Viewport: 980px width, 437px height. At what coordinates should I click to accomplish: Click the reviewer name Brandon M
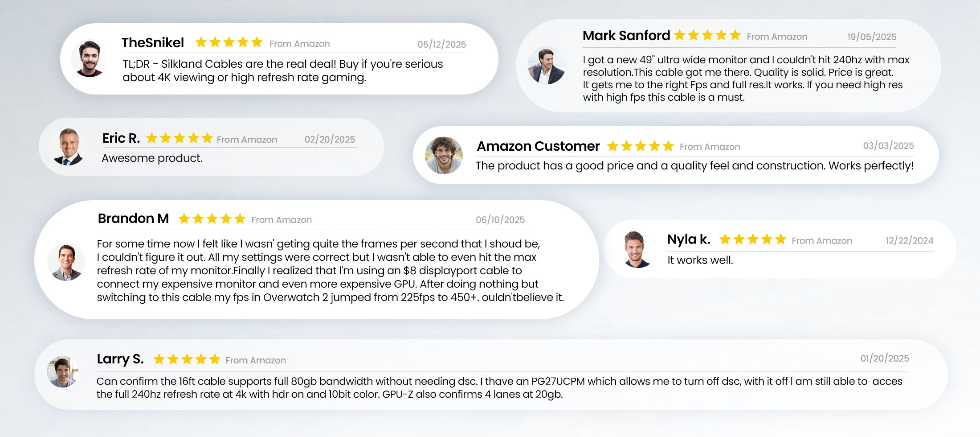(133, 218)
